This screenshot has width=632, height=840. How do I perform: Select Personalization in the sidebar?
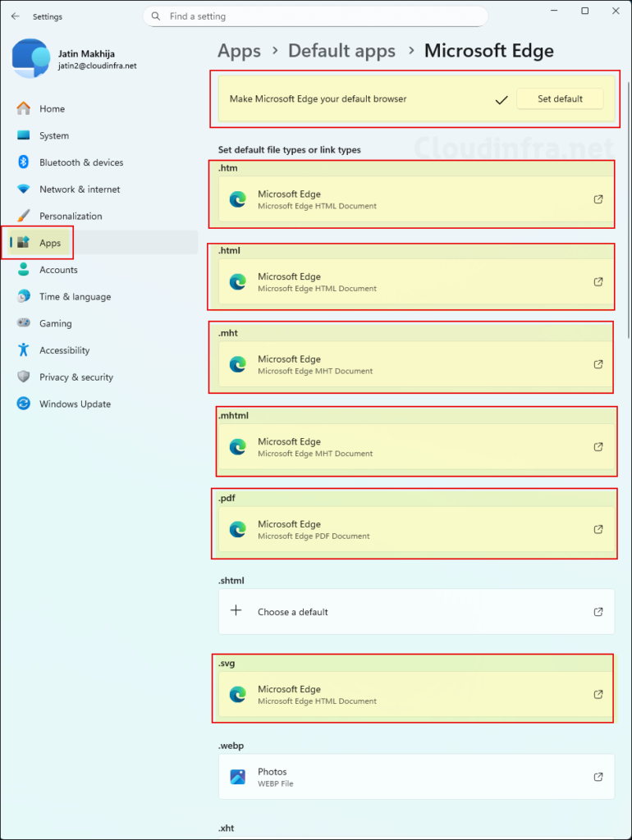pyautogui.click(x=71, y=216)
